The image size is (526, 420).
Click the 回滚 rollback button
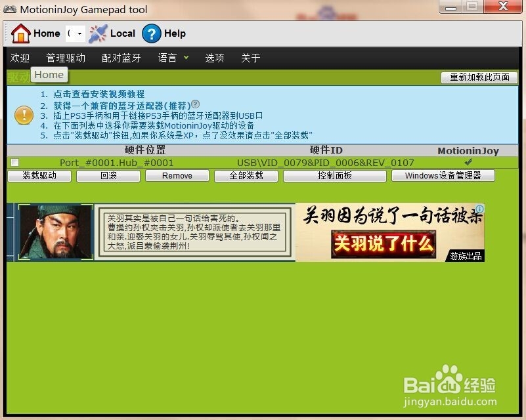coord(108,176)
